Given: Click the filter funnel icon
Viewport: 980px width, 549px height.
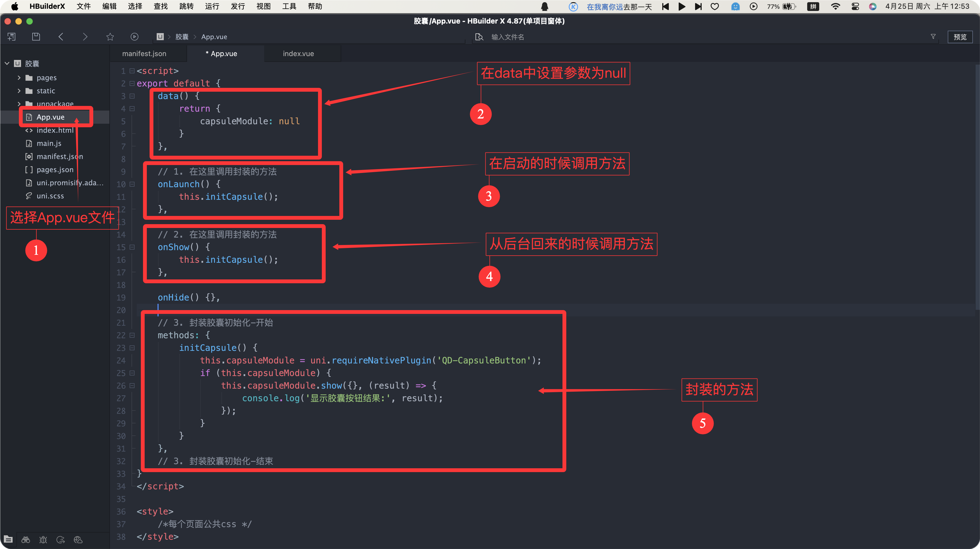Looking at the screenshot, I should [933, 37].
